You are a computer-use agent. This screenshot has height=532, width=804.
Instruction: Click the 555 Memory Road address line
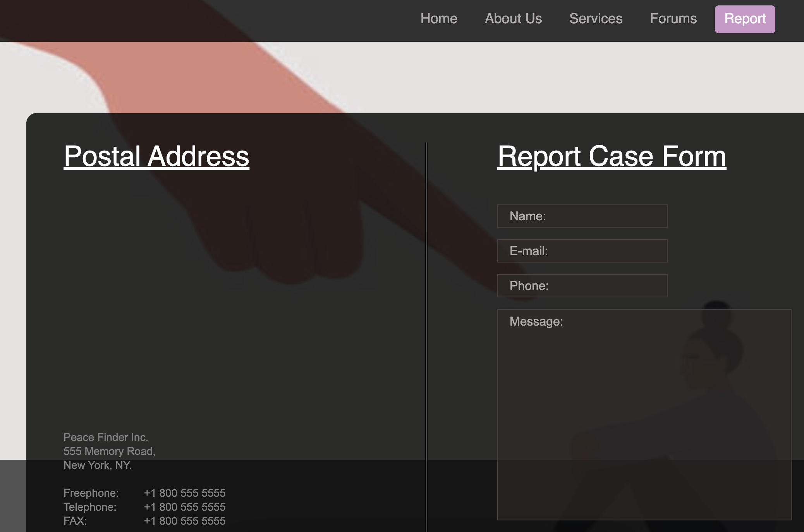[x=109, y=451]
